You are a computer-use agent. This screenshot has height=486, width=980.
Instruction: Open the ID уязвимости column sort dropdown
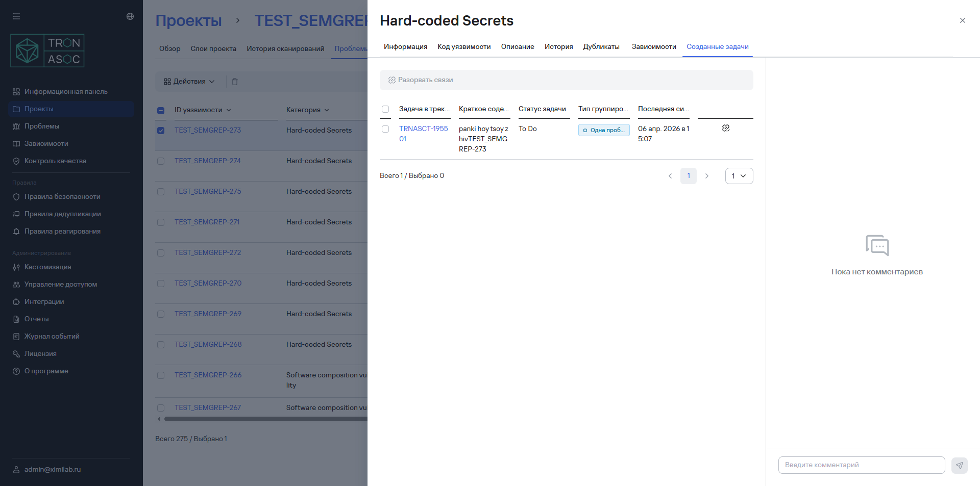point(228,110)
